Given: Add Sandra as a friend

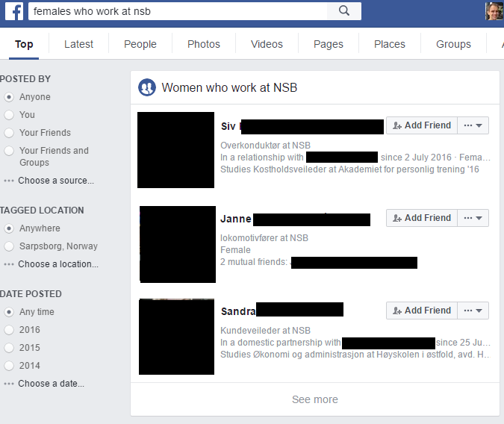Looking at the screenshot, I should coord(422,311).
